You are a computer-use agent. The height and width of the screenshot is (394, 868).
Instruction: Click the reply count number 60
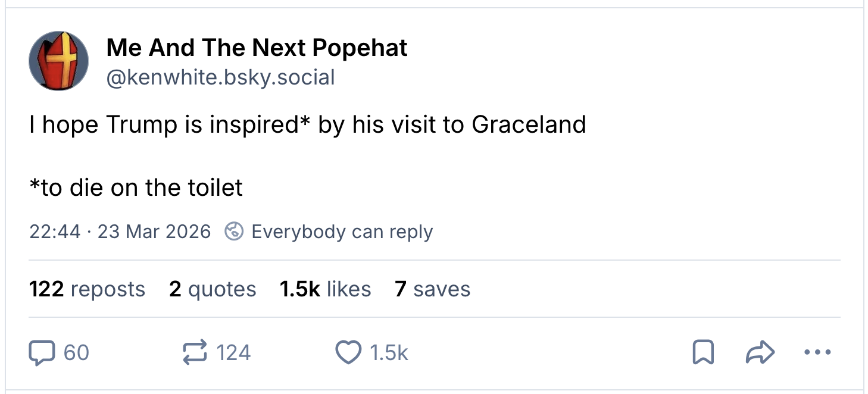pos(76,353)
